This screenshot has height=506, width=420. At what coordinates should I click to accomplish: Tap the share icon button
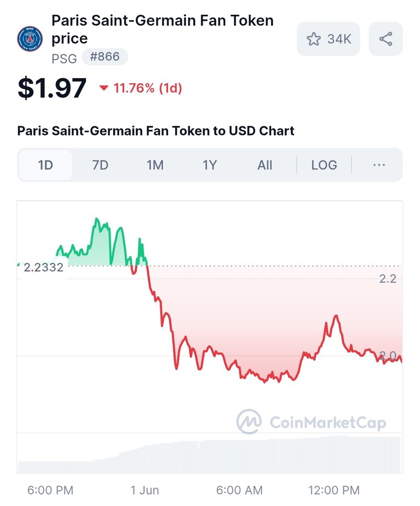pos(386,39)
